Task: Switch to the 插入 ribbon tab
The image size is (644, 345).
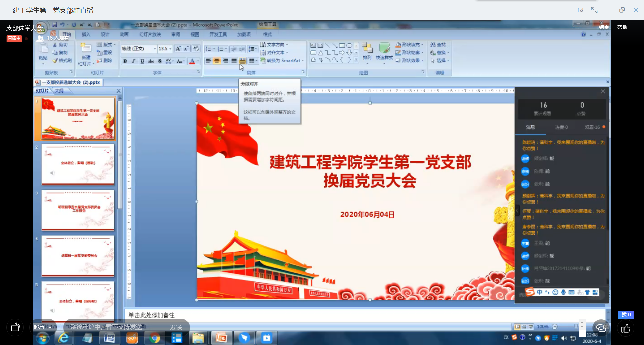Action: (86, 34)
